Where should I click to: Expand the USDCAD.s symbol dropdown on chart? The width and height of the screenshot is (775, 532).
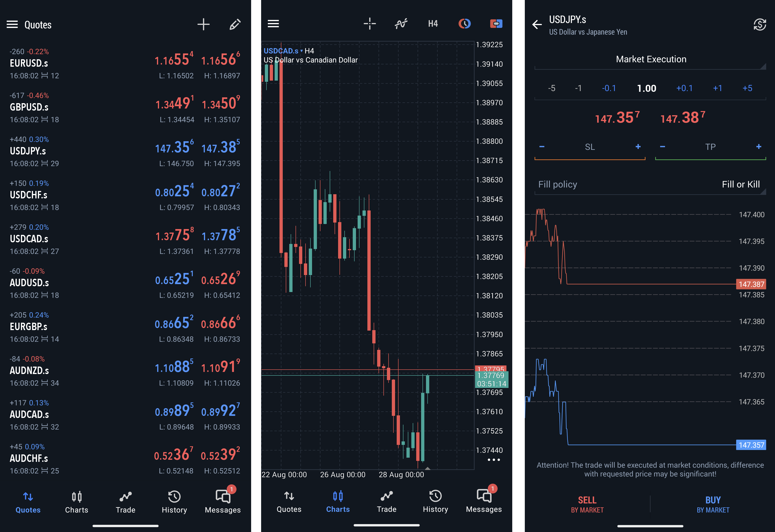[x=283, y=51]
